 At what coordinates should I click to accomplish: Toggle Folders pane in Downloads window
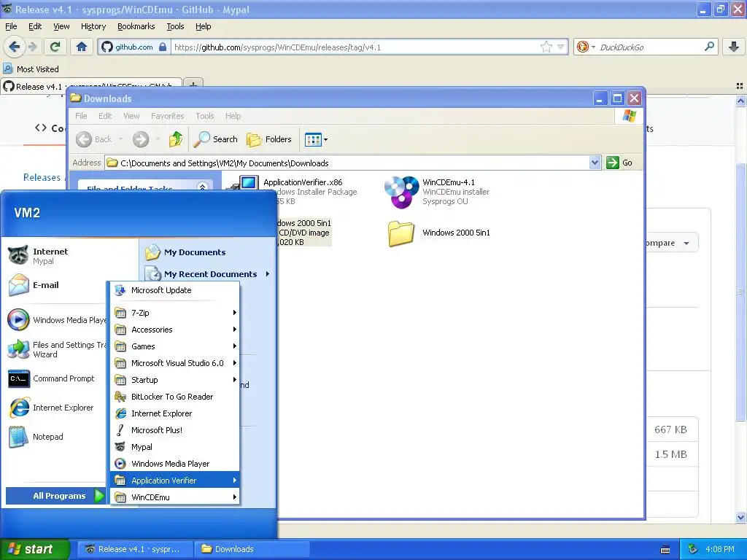(x=269, y=139)
